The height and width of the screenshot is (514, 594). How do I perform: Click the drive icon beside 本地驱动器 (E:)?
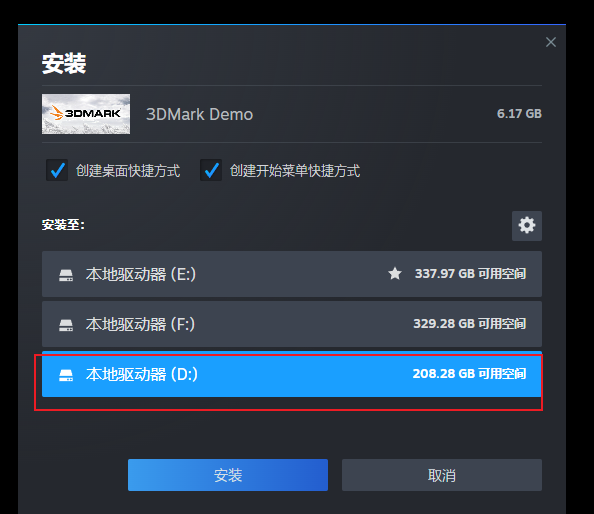point(66,275)
